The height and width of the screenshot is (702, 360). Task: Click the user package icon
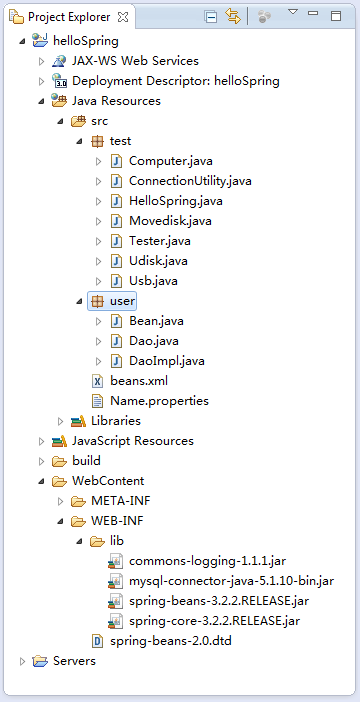tap(97, 301)
